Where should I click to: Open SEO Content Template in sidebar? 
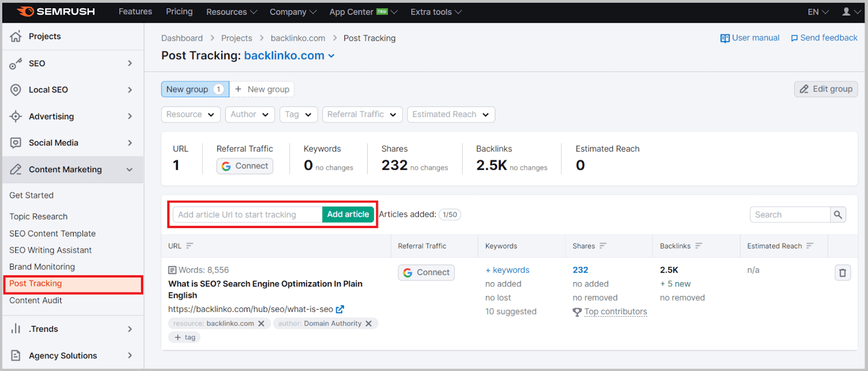(52, 233)
